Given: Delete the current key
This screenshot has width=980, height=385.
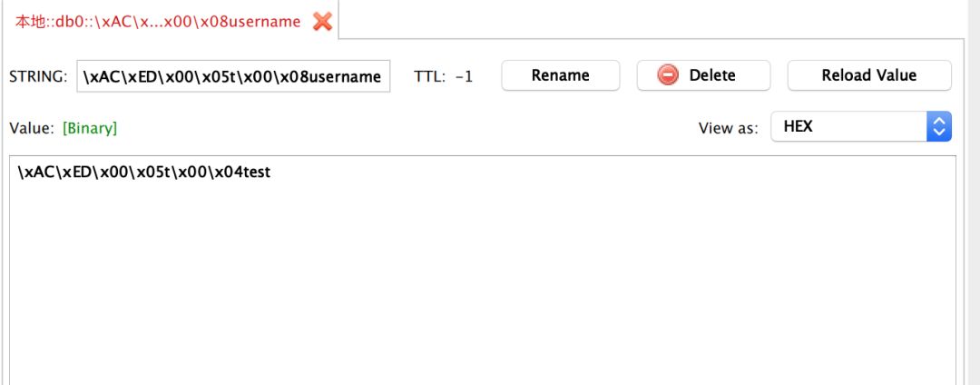Looking at the screenshot, I should coord(703,75).
